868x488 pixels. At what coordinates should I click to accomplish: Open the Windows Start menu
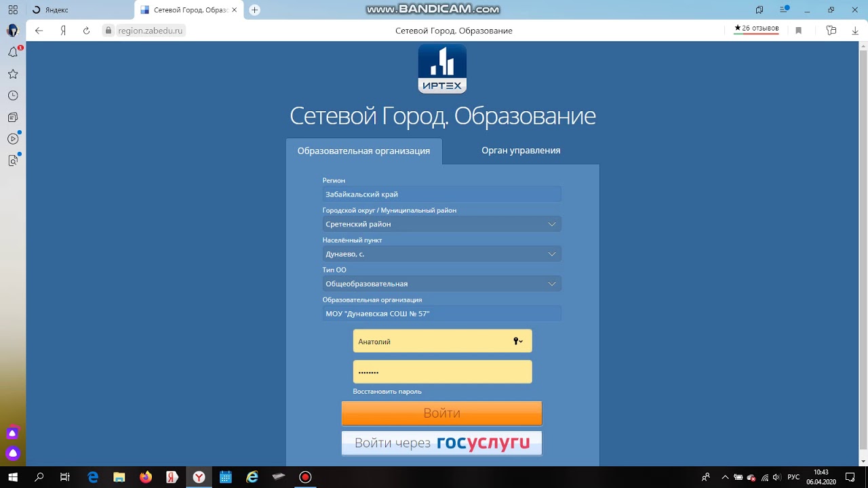[14, 477]
